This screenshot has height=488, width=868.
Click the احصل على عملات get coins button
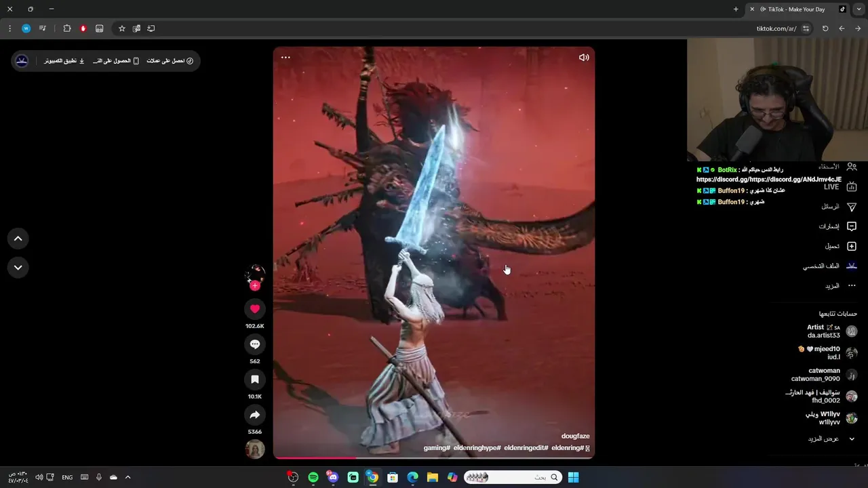pos(170,61)
